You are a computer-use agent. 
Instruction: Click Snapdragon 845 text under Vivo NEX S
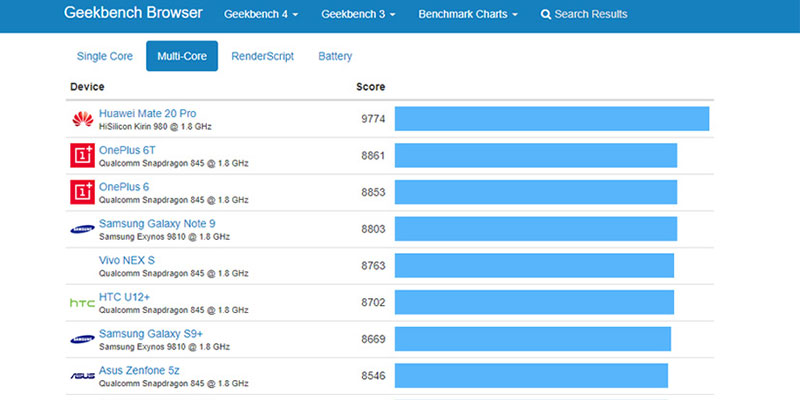pyautogui.click(x=173, y=274)
